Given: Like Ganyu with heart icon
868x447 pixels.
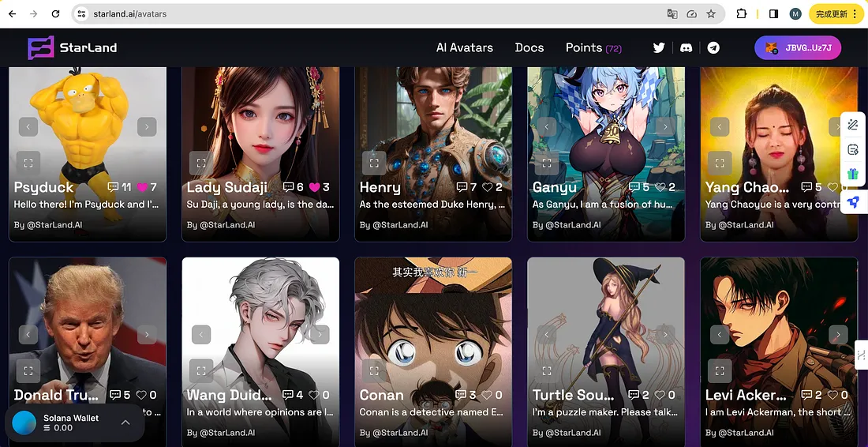Looking at the screenshot, I should (x=660, y=187).
